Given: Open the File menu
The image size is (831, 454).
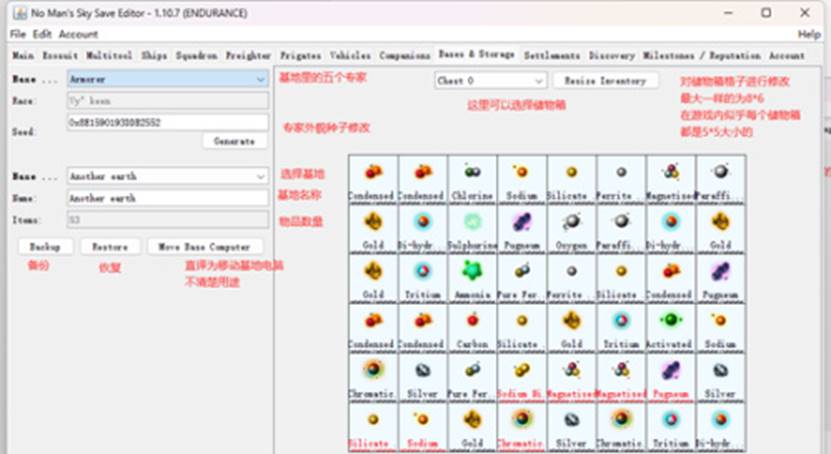Looking at the screenshot, I should 17,34.
